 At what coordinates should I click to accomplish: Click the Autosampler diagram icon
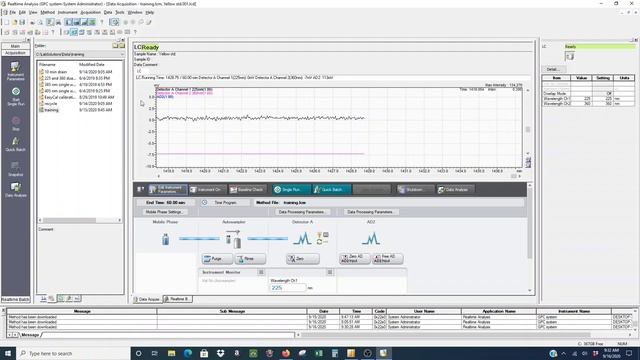(234, 239)
